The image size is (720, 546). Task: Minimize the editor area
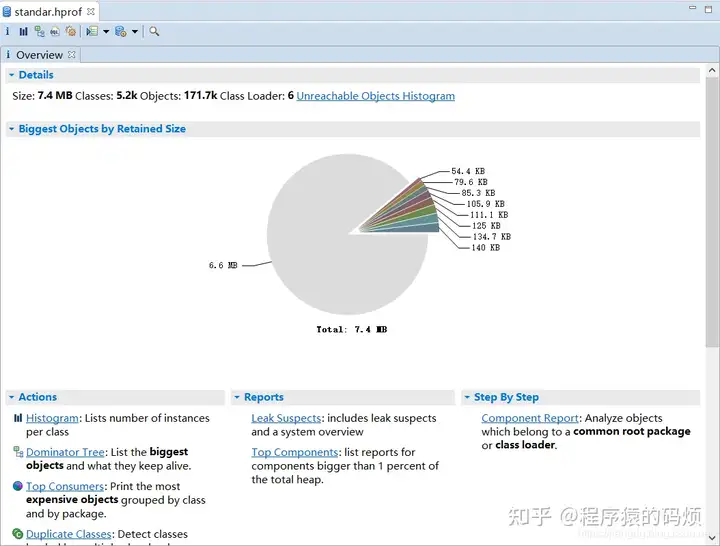pos(692,8)
